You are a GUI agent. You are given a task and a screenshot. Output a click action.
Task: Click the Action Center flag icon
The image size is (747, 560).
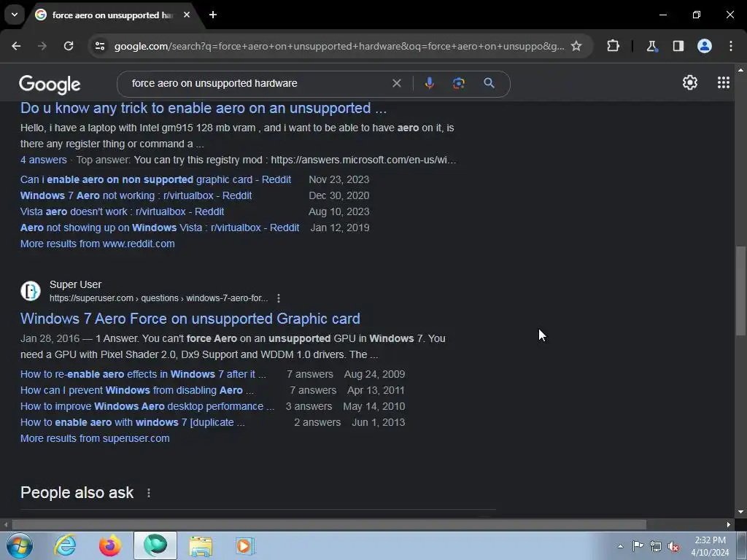tap(638, 546)
